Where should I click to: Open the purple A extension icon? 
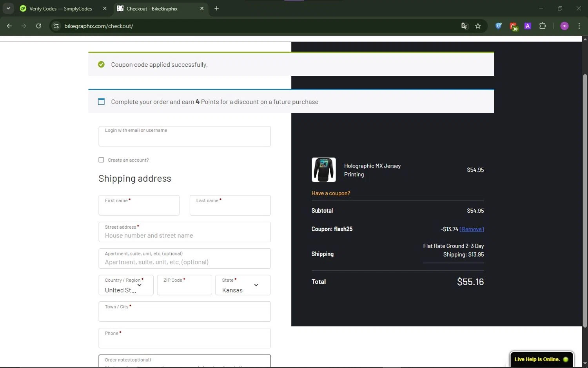click(528, 26)
